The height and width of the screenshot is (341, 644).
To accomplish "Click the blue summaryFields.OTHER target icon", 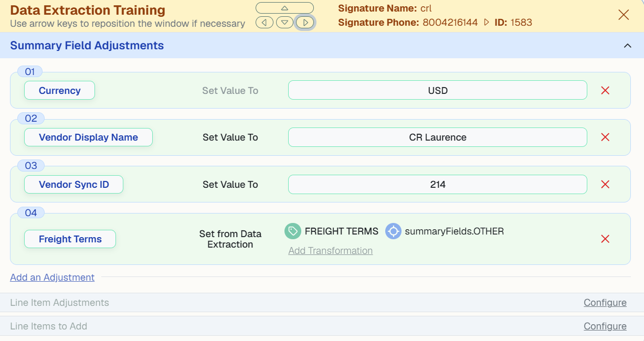I will (x=393, y=231).
